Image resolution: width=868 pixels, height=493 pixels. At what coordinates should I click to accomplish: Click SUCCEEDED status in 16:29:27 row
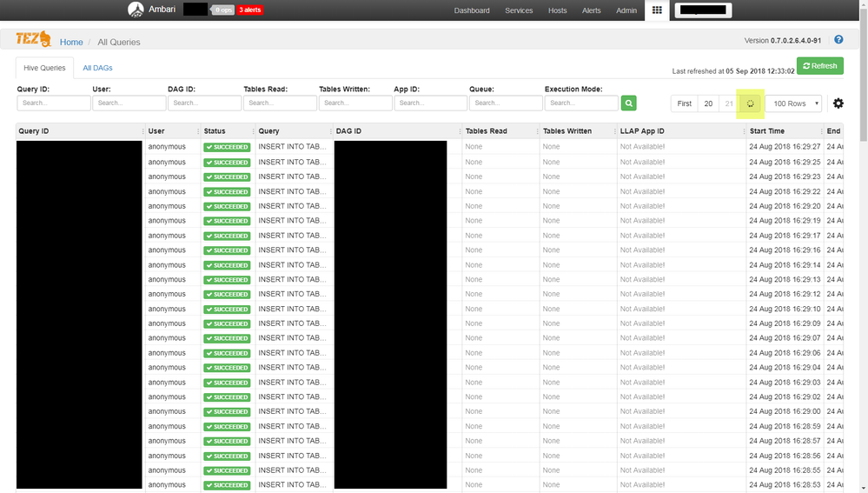(x=227, y=147)
